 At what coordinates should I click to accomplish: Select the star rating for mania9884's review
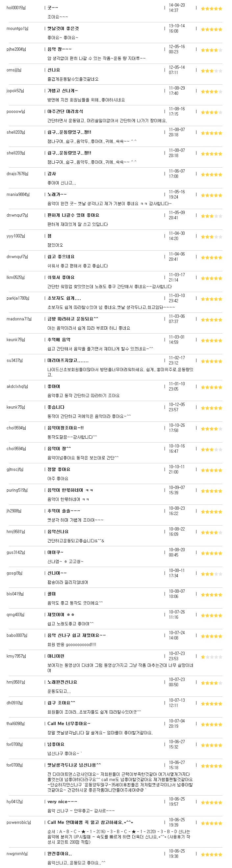[x=212, y=196]
